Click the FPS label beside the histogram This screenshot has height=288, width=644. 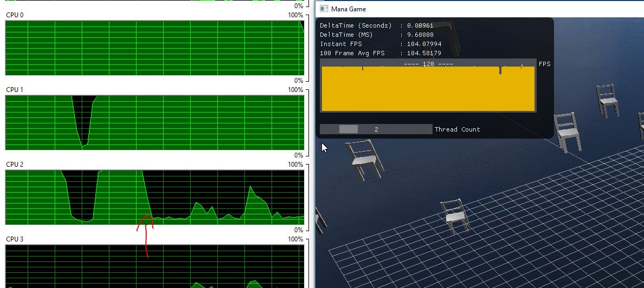pos(544,64)
